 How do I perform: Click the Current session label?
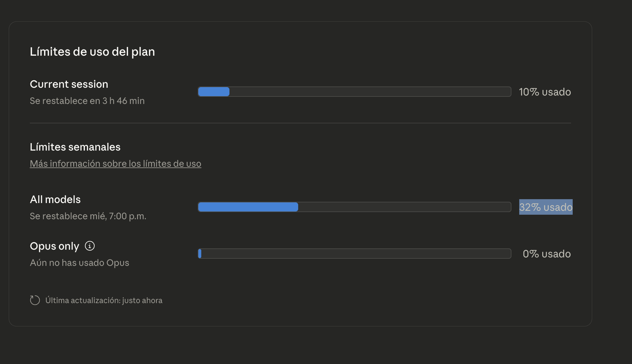click(x=69, y=84)
